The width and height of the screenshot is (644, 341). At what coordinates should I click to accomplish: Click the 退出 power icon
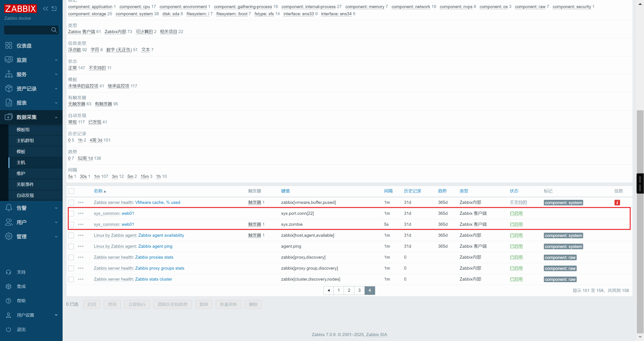point(8,329)
